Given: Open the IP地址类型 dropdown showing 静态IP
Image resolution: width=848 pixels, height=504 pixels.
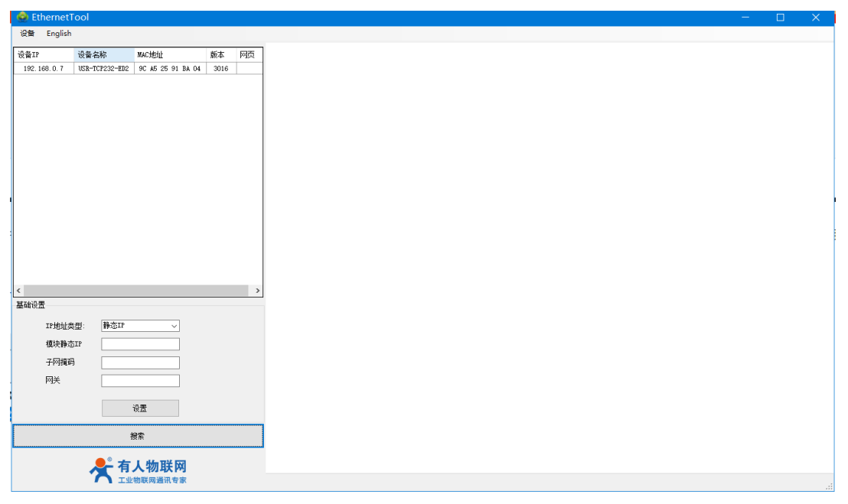Looking at the screenshot, I should 140,326.
